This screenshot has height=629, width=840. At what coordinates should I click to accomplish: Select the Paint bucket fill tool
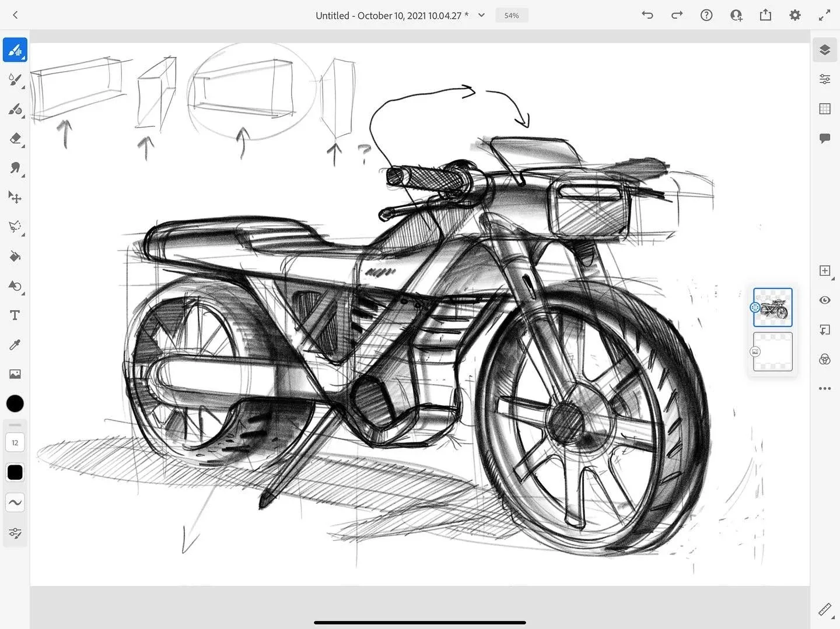[15, 256]
